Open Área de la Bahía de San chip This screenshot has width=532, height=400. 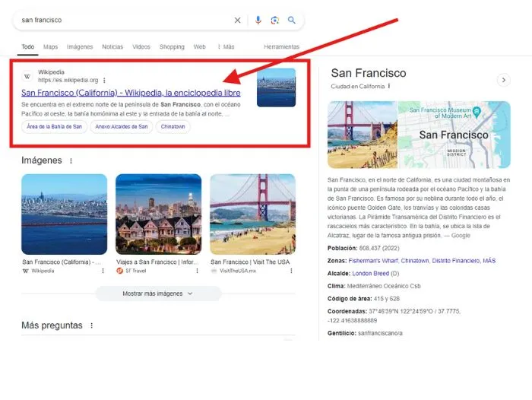coord(54,127)
